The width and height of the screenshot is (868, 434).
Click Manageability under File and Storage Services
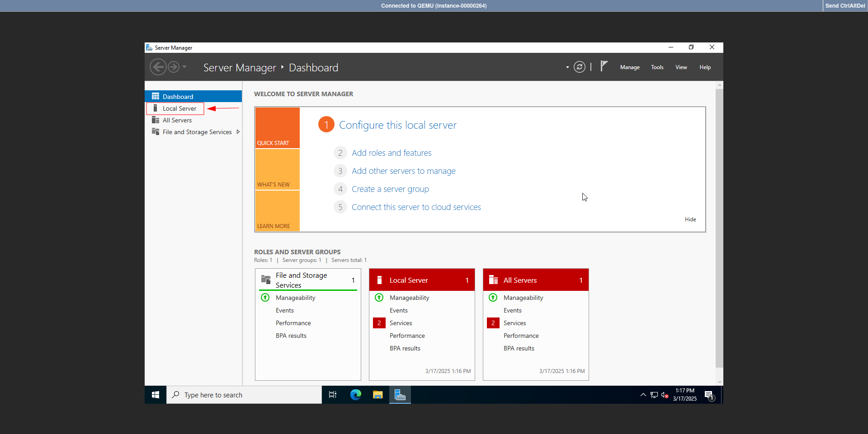pyautogui.click(x=296, y=298)
